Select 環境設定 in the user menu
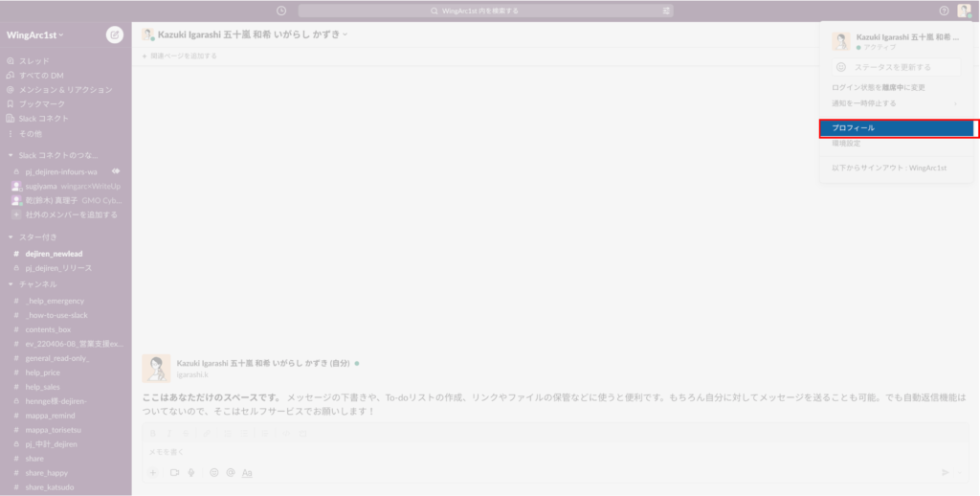This screenshot has height=496, width=980. [847, 144]
